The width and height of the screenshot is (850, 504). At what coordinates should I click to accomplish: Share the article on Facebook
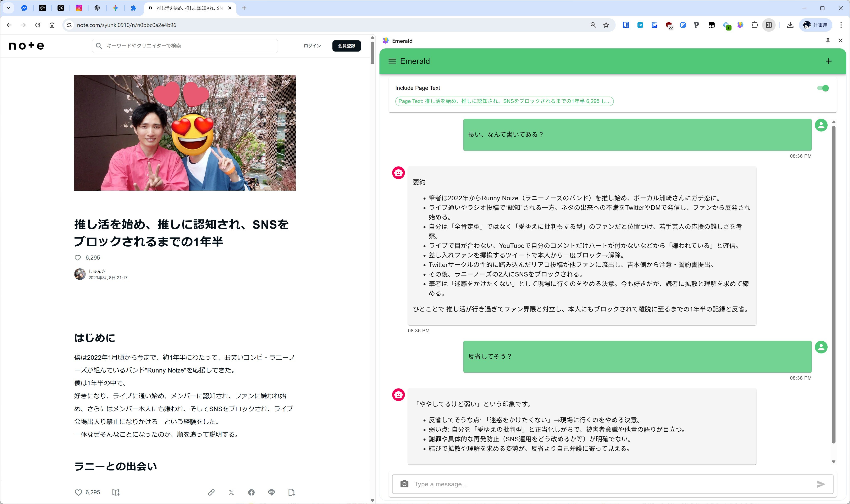tap(251, 492)
